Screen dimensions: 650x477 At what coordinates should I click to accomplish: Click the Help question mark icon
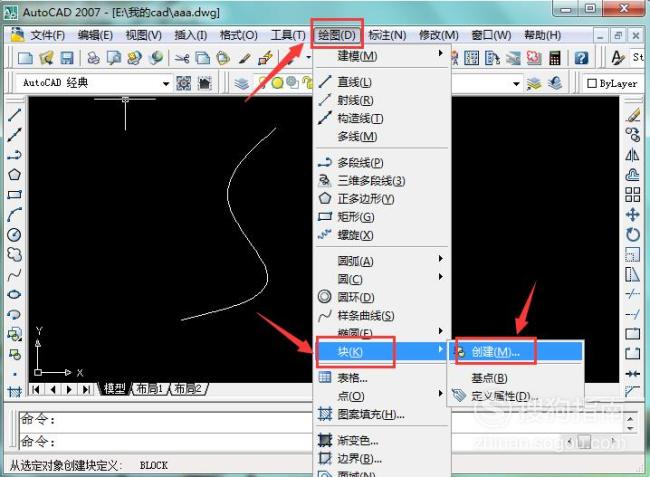pos(581,58)
